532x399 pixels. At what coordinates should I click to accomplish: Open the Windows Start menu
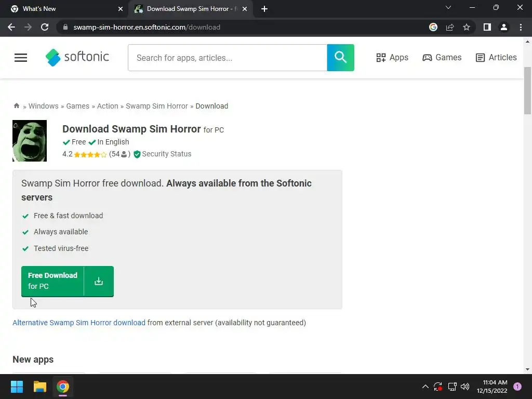point(17,387)
